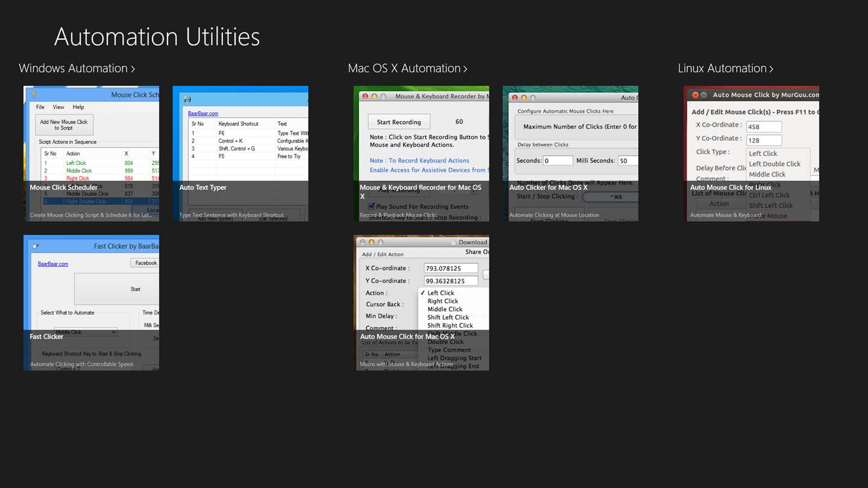Click the Start Recording button in thumbnail
The height and width of the screenshot is (488, 868).
click(398, 122)
